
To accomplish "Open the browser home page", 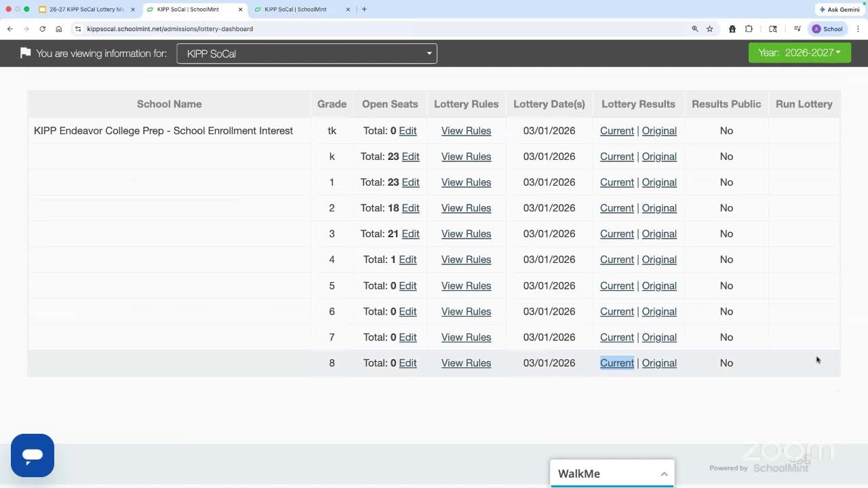I will (x=59, y=29).
